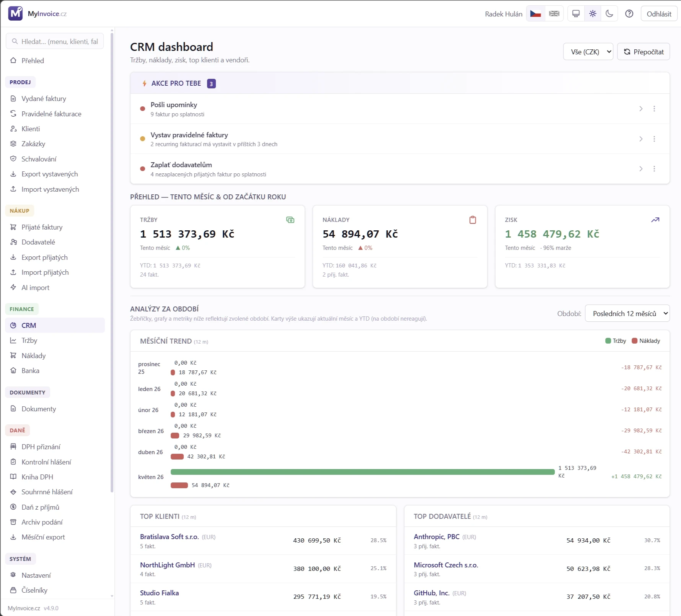Click Daň z příjmů coin icon
Image resolution: width=681 pixels, height=616 pixels.
tap(13, 507)
